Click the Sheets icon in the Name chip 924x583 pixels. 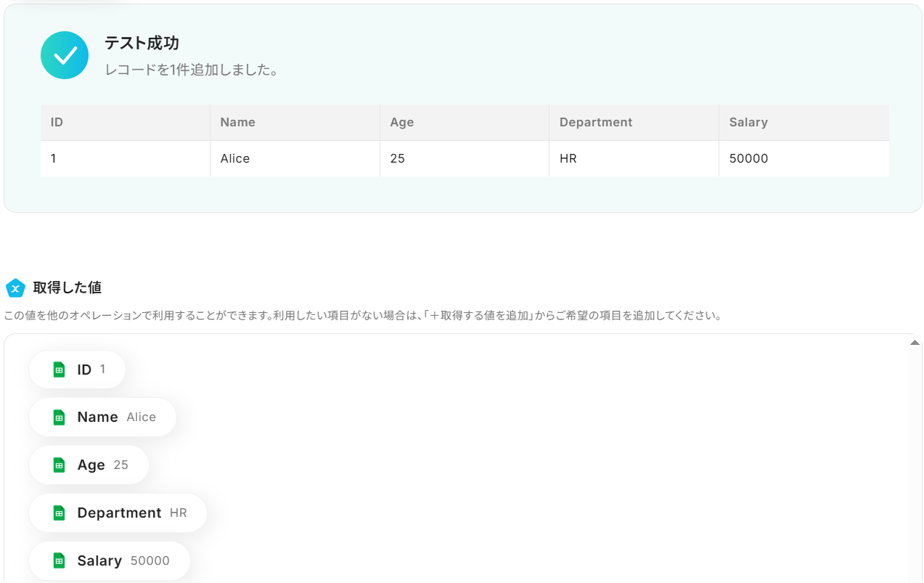[60, 417]
